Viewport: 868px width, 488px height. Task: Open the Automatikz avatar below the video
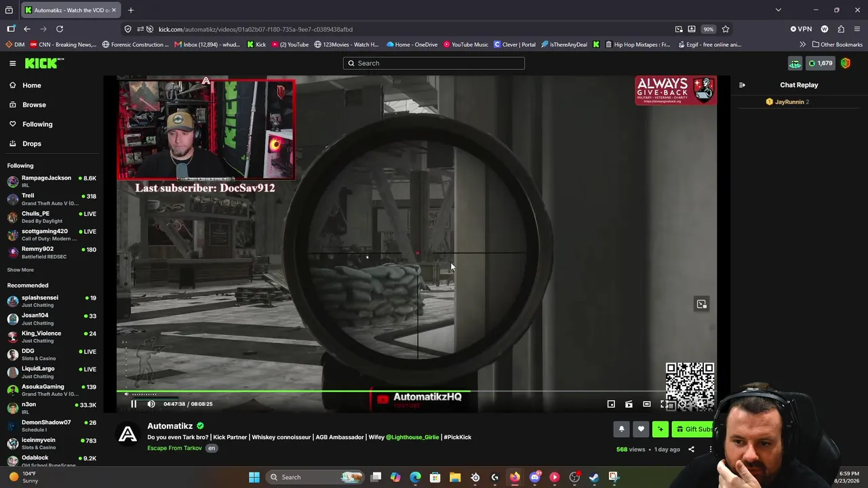[127, 434]
